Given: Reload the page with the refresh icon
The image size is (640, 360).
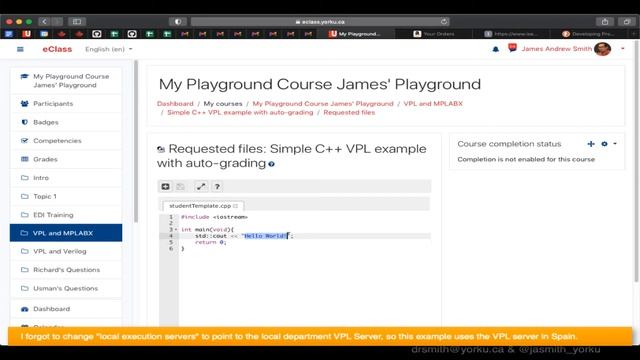Looking at the screenshot, I should click(x=444, y=21).
